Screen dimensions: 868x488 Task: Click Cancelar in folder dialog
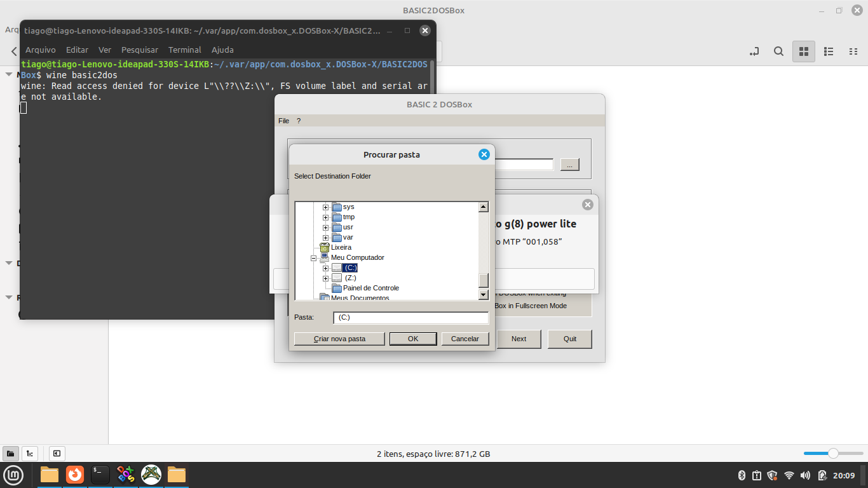coord(465,339)
